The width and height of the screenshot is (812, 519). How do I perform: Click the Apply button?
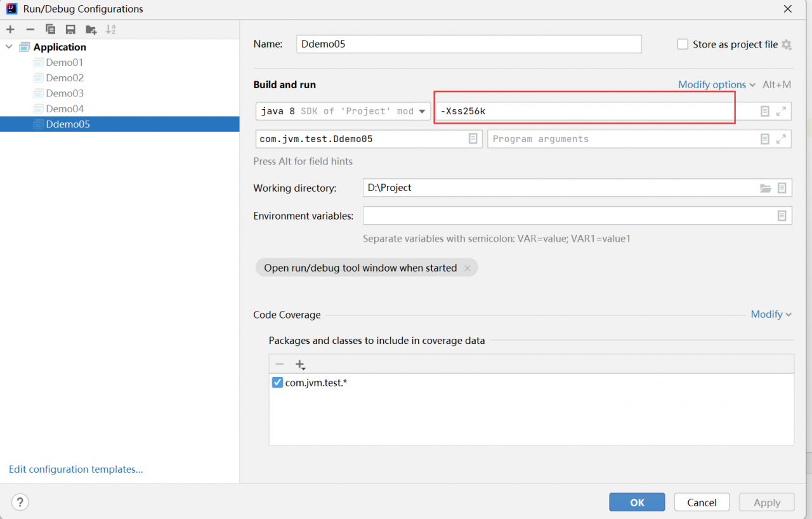(x=767, y=503)
